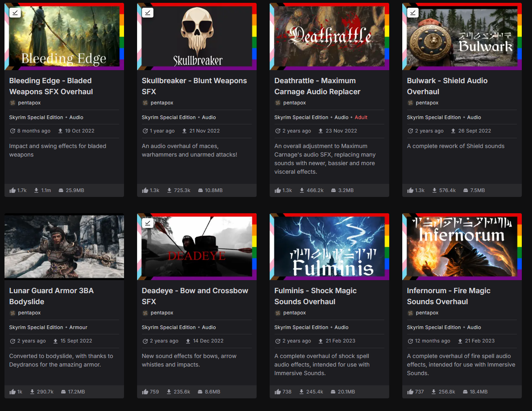Click the download icon beside 1.1m
This screenshot has width=532, height=411.
pyautogui.click(x=36, y=190)
